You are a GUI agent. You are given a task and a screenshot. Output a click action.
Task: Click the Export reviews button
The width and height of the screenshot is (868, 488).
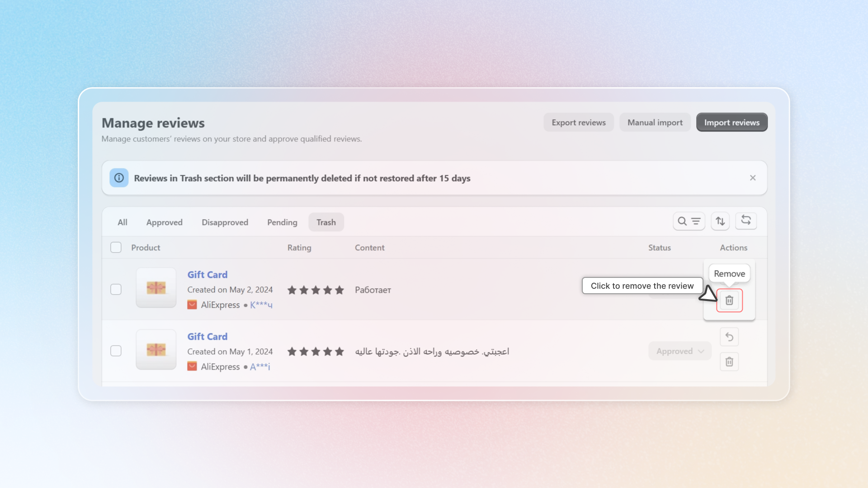(x=578, y=122)
